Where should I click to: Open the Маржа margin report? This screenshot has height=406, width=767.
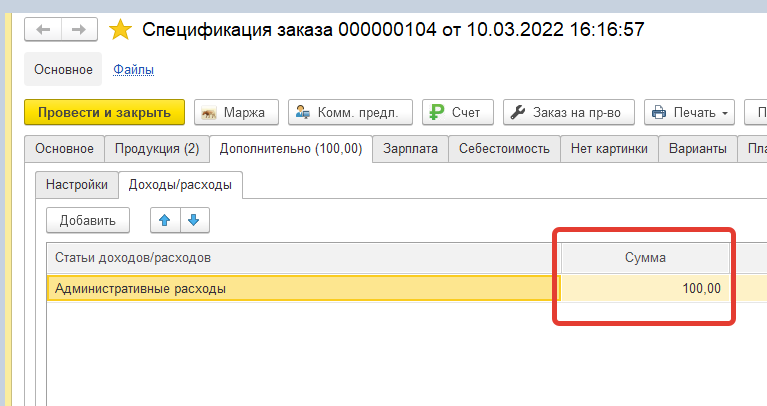pos(236,113)
